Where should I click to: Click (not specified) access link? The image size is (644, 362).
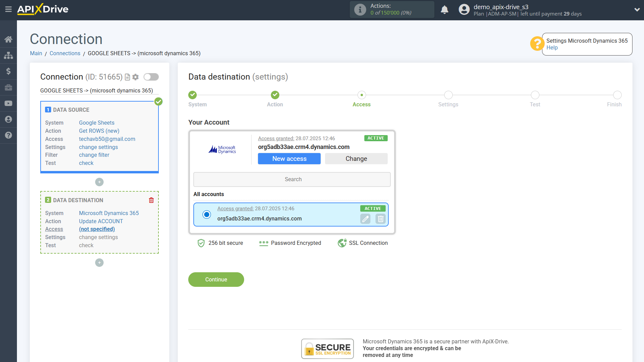pos(97,229)
